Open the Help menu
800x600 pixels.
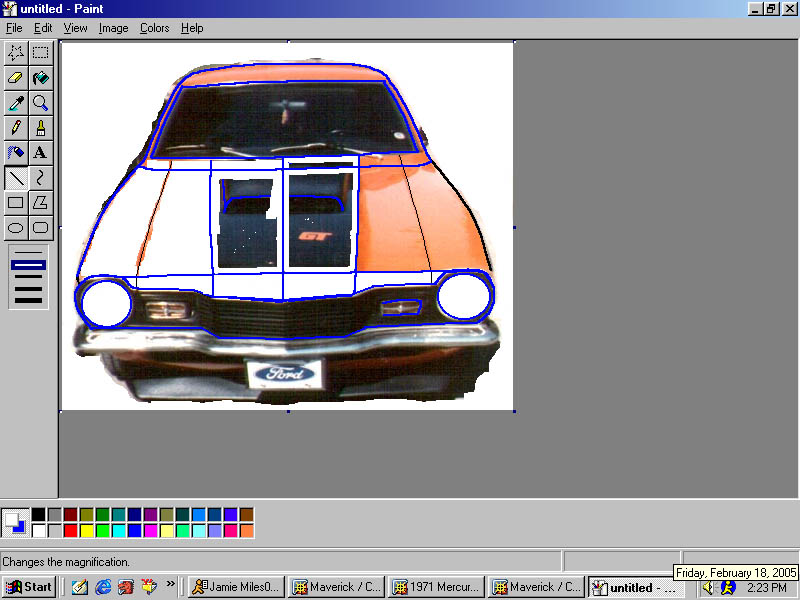point(192,28)
